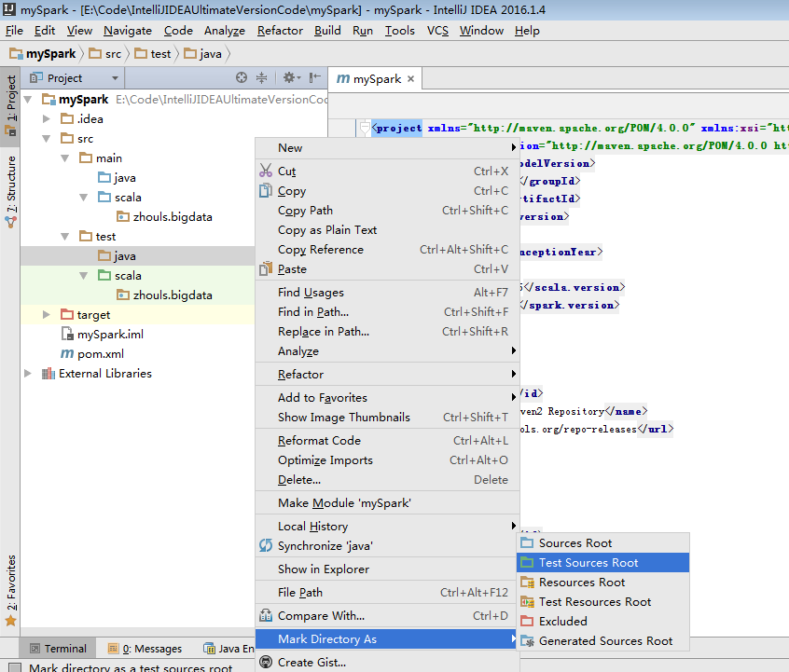Choose Make Module 'mySpark'
This screenshot has width=789, height=672.
(387, 503)
